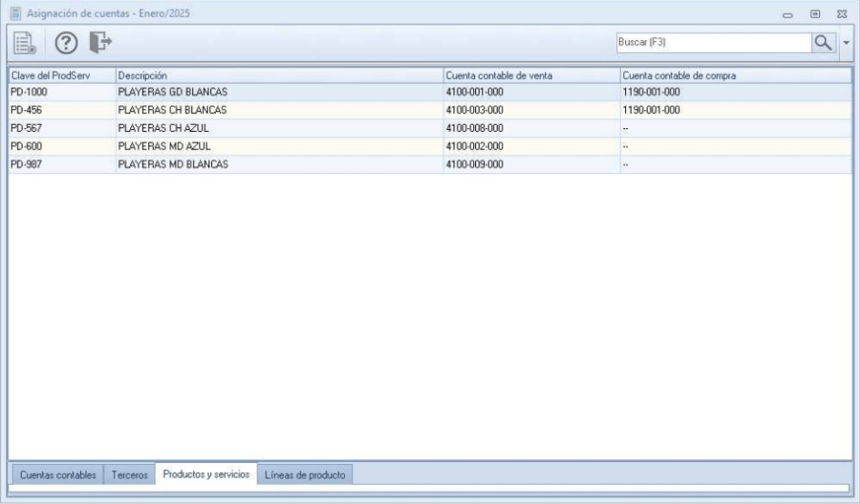The height and width of the screenshot is (504, 860).
Task: Click empty purchase account cell for PD-600
Action: point(735,146)
